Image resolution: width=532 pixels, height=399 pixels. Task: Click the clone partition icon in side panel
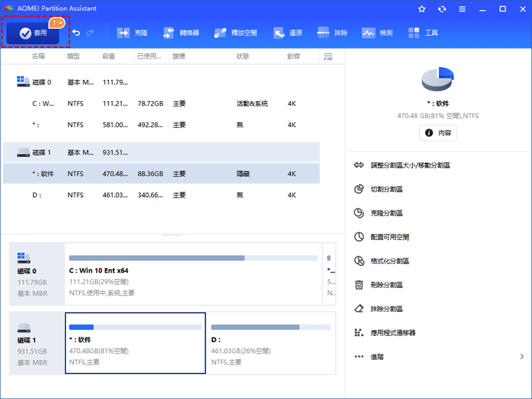coord(359,213)
